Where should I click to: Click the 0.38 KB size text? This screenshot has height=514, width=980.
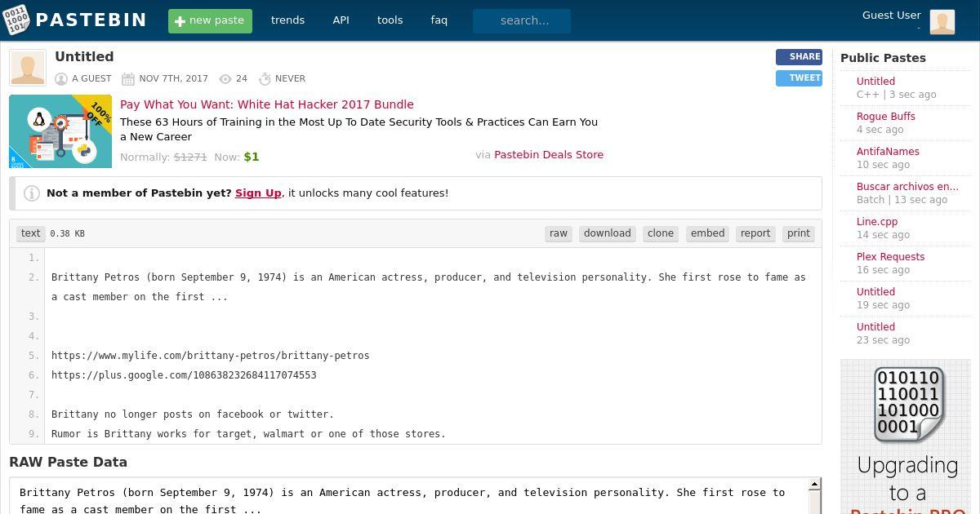click(x=67, y=234)
